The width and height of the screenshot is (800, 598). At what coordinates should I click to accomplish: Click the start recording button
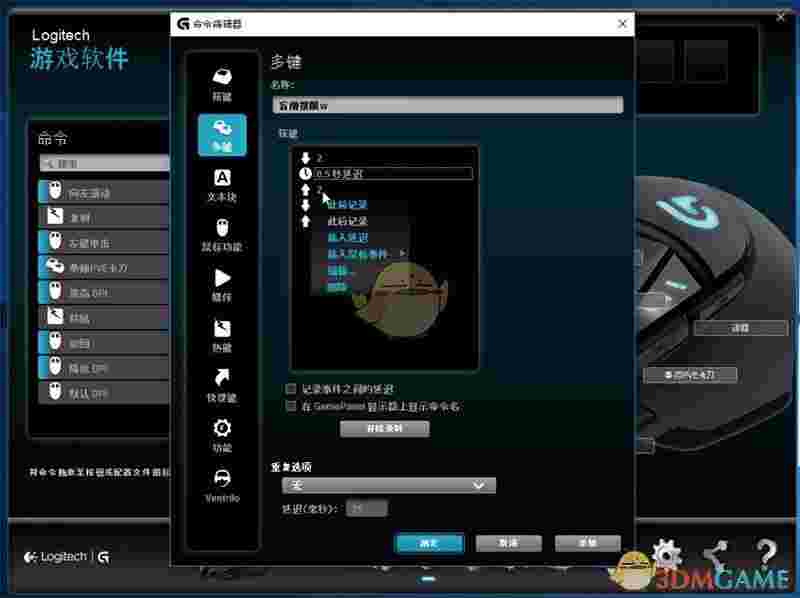(x=385, y=429)
